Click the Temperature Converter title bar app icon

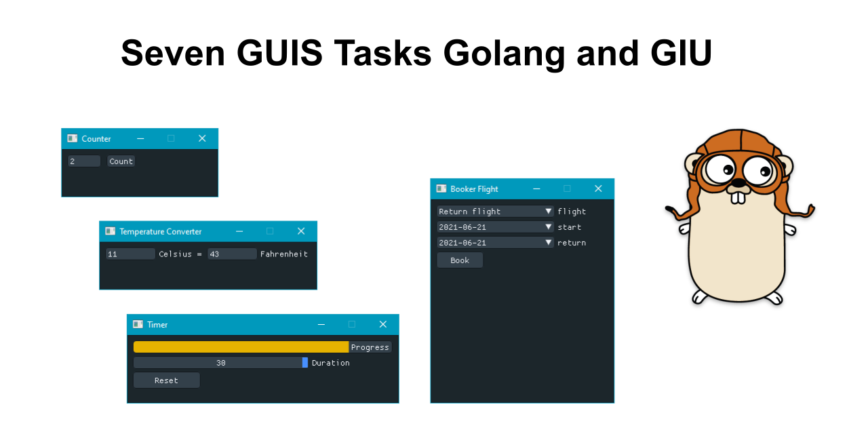[110, 231]
